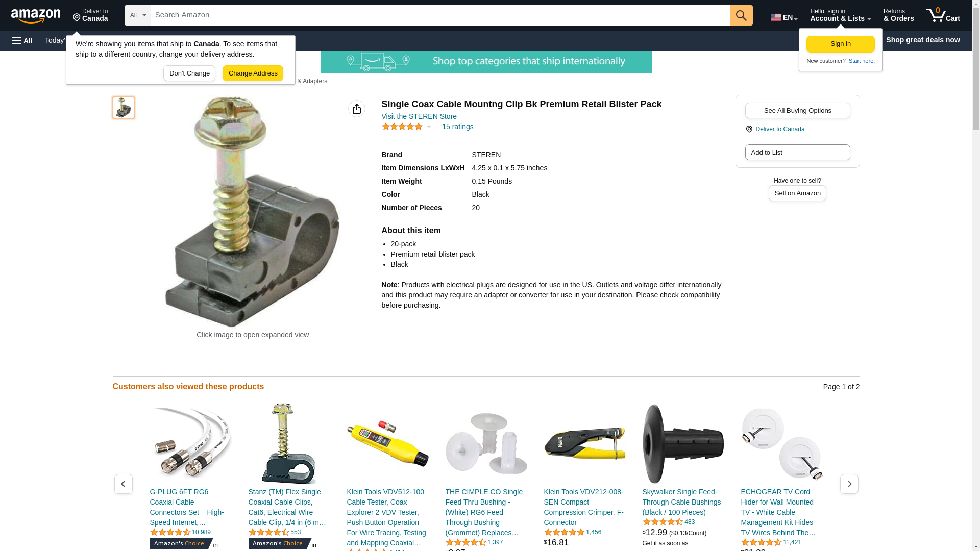Go to previous carousel page arrow
This screenshot has height=551, width=980.
click(124, 484)
